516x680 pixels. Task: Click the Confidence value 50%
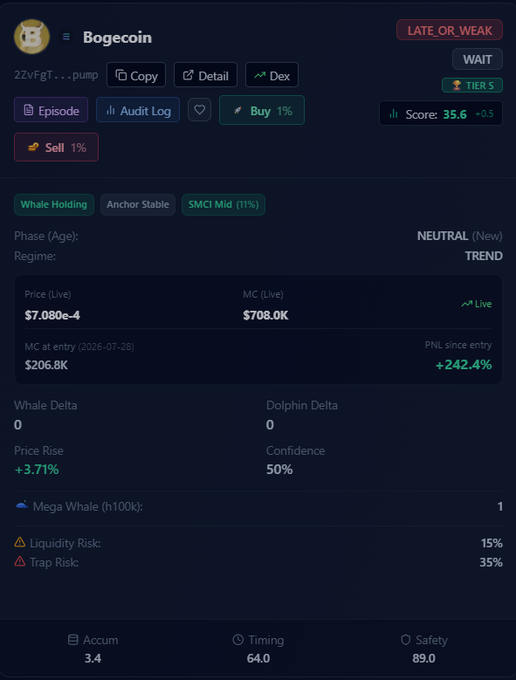(279, 470)
